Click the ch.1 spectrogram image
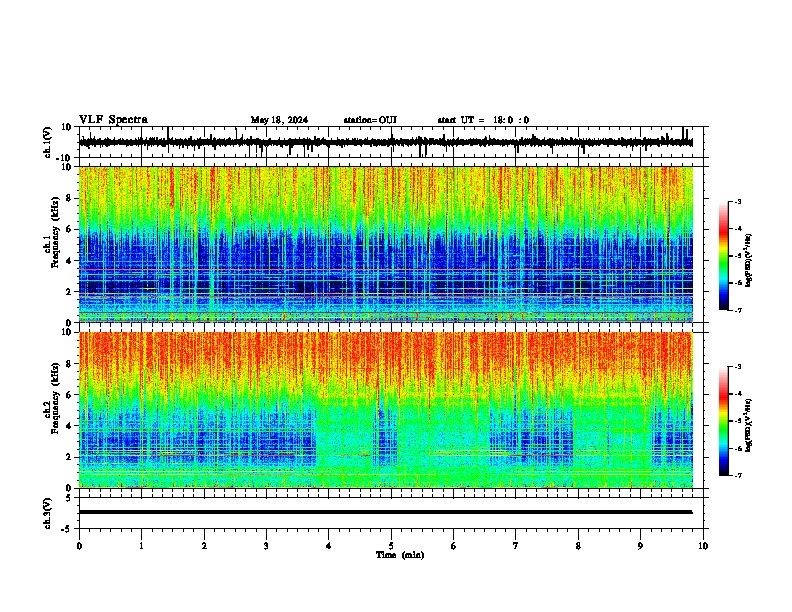792x612 pixels. point(386,244)
